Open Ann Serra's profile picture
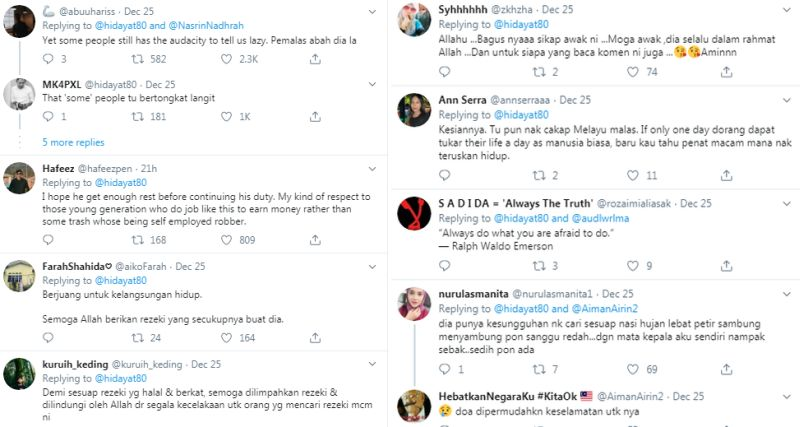 (415, 110)
